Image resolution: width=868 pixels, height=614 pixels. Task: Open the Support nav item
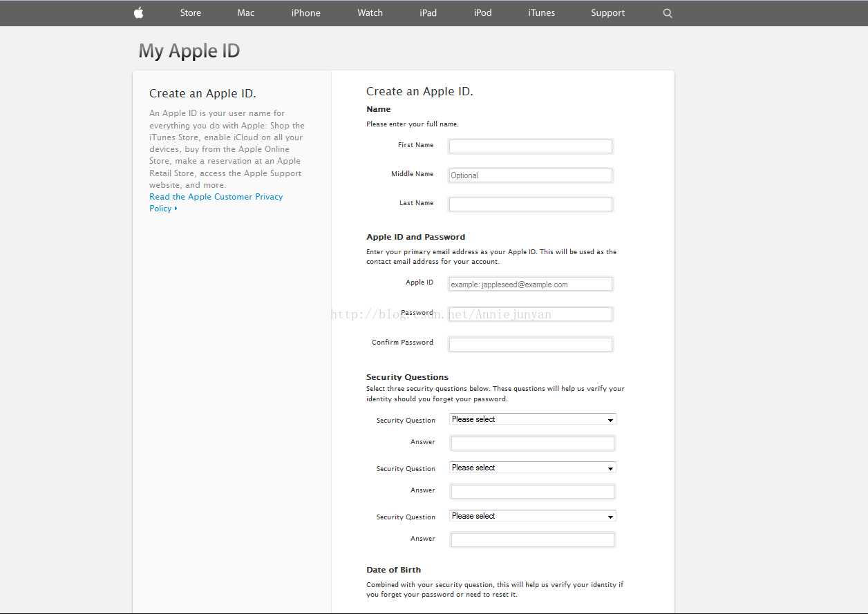[x=608, y=13]
